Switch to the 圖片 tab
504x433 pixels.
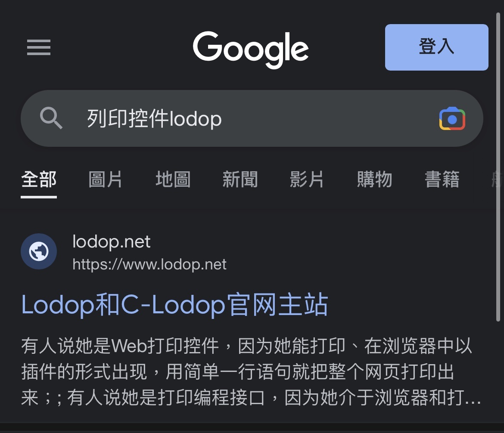point(106,179)
